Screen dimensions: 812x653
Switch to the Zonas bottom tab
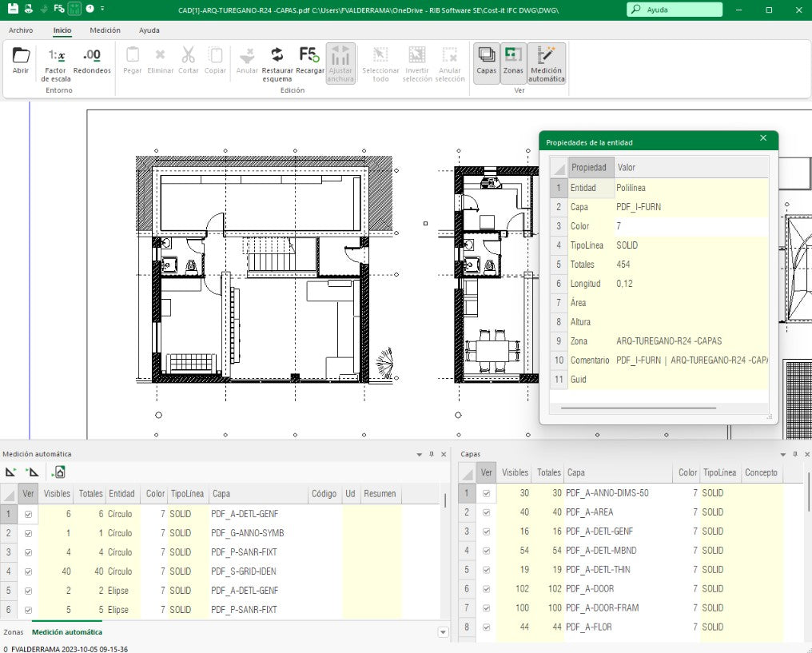(14, 631)
